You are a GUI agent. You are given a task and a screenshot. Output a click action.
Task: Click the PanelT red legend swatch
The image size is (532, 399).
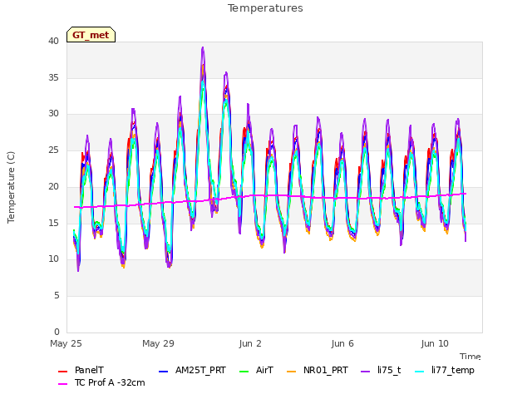(63, 372)
